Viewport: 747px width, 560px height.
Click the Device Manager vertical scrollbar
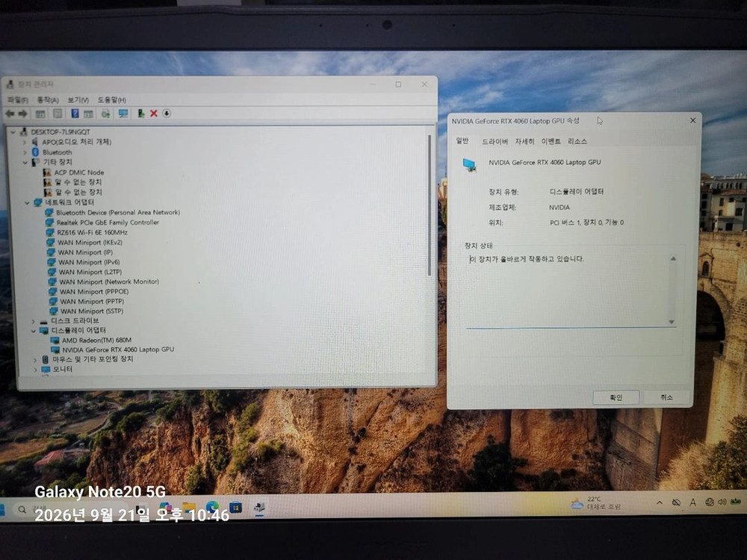pos(430,205)
